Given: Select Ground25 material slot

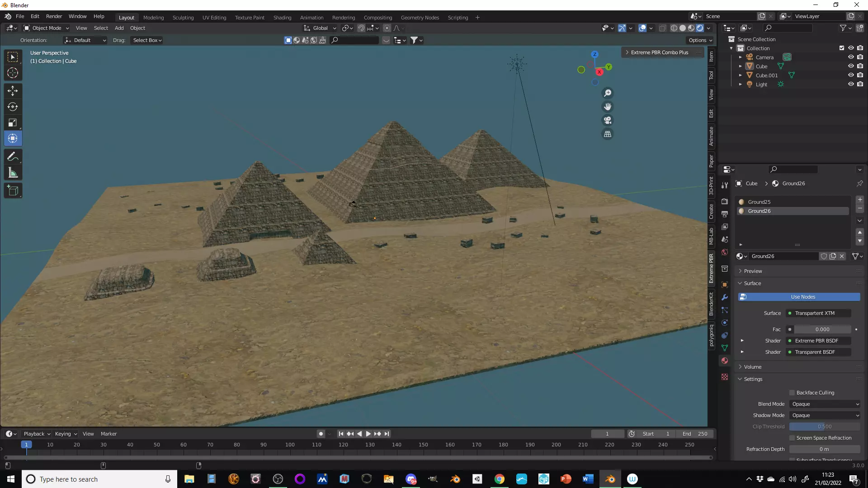Looking at the screenshot, I should 759,202.
